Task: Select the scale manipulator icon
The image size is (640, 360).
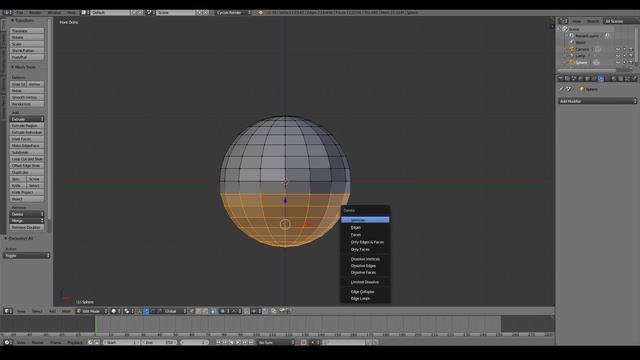Action: tap(160, 311)
